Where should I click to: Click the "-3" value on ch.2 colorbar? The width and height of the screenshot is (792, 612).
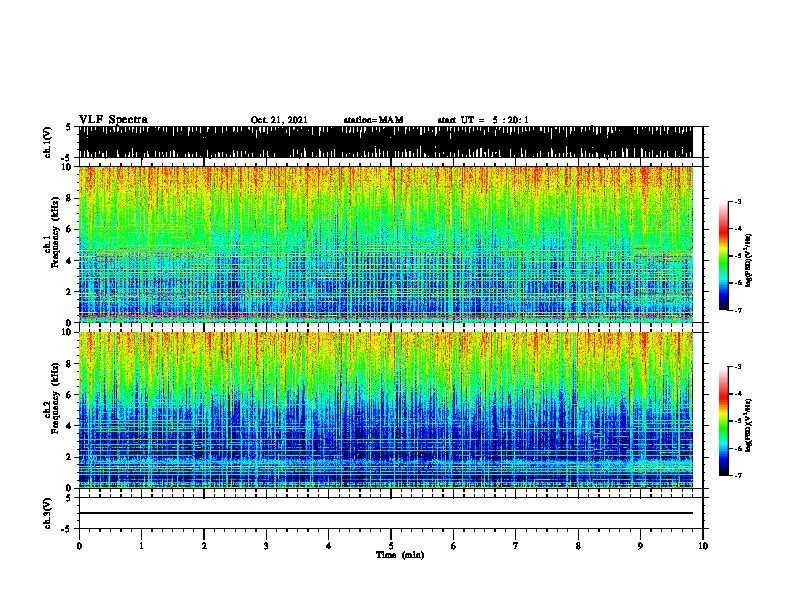[x=737, y=367]
